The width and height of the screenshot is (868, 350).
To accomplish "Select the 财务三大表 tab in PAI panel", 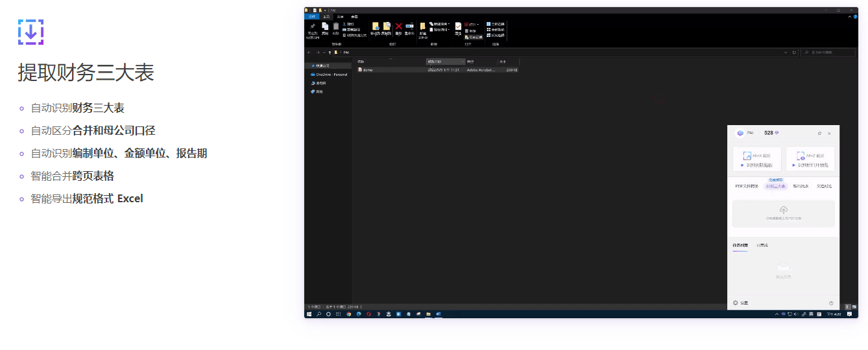I will [x=775, y=186].
